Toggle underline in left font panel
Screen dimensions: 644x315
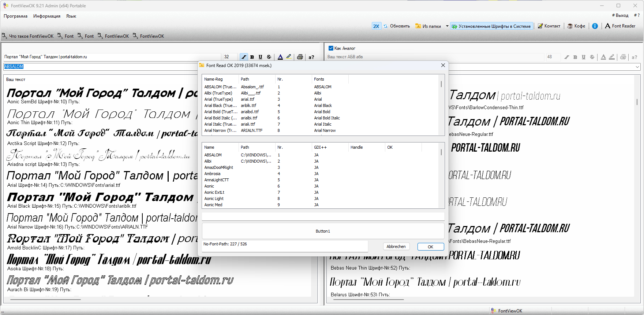point(261,57)
